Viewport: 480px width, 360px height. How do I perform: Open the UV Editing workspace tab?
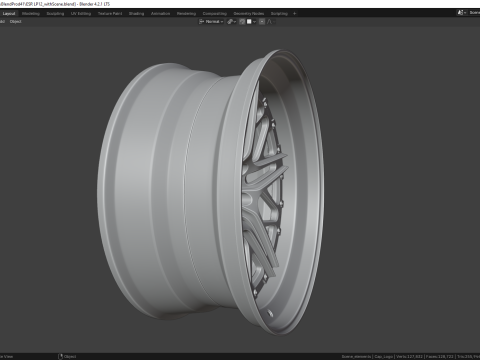coord(81,14)
